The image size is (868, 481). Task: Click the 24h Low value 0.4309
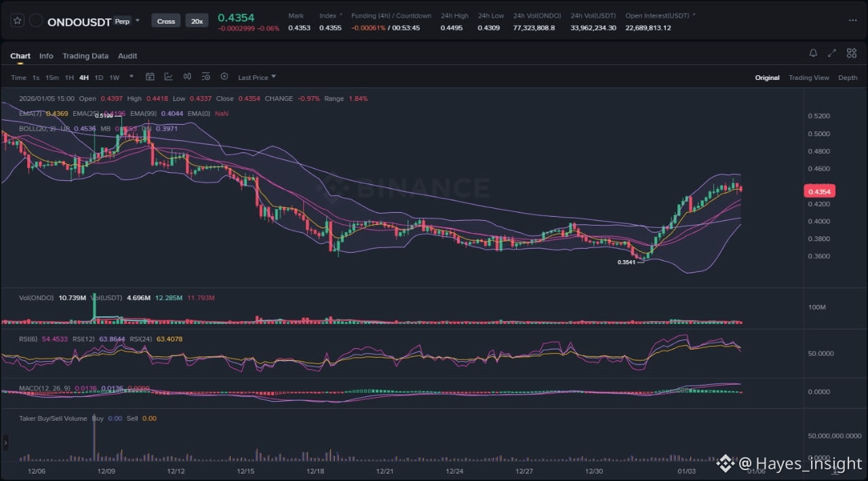pyautogui.click(x=489, y=28)
